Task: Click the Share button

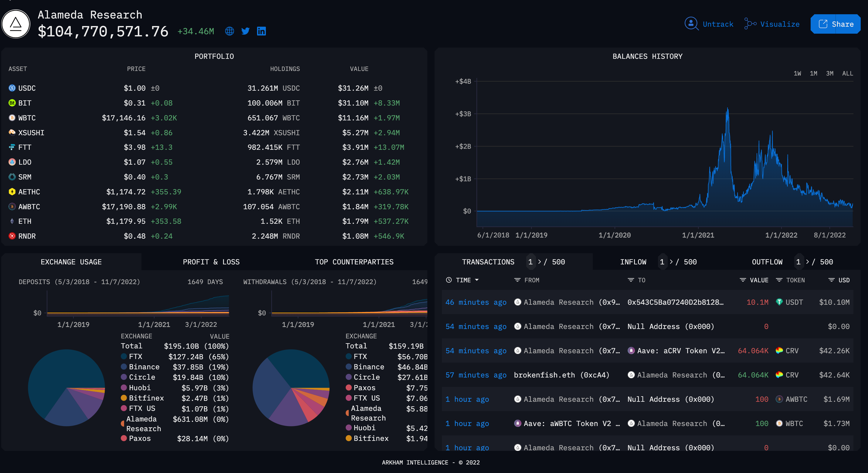Action: click(836, 24)
